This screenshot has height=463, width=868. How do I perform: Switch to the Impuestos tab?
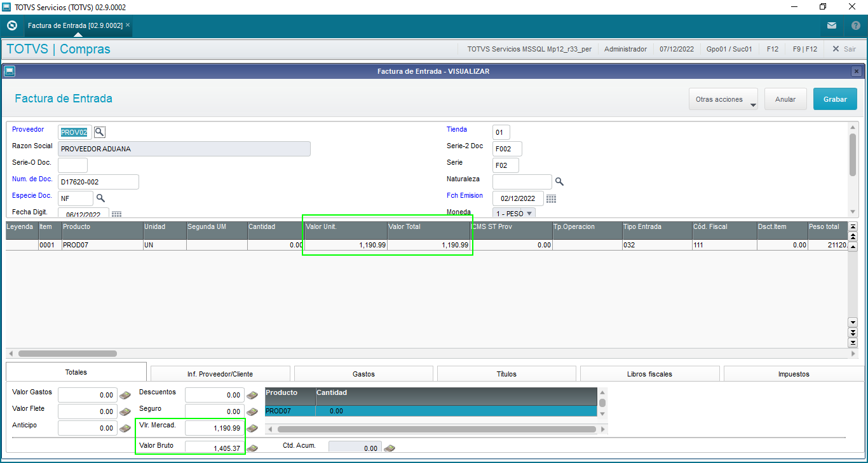(x=794, y=373)
